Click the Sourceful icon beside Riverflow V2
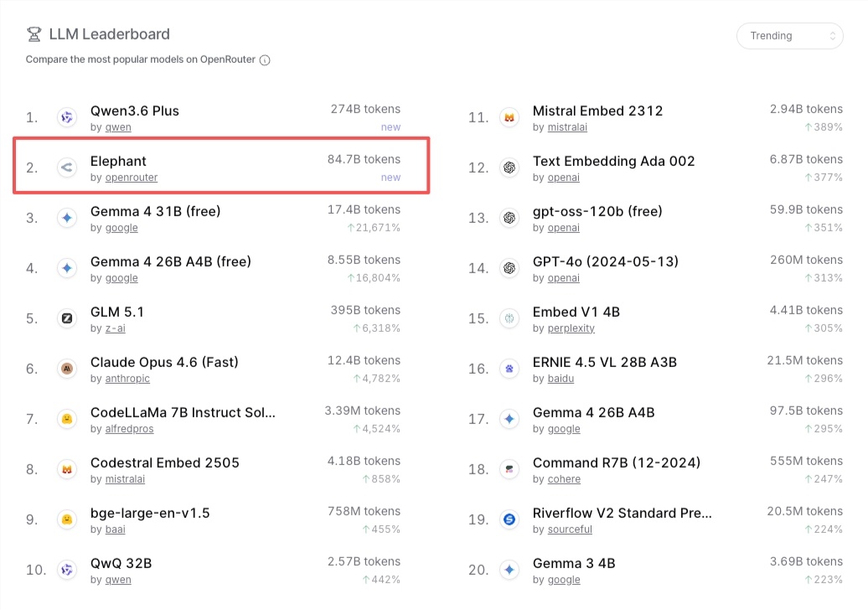The width and height of the screenshot is (868, 610). coord(510,520)
